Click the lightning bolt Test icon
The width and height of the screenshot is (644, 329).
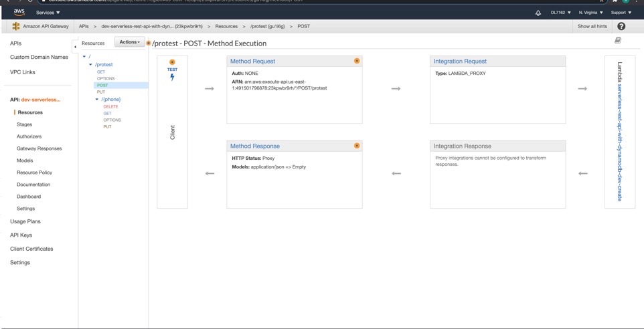click(173, 77)
